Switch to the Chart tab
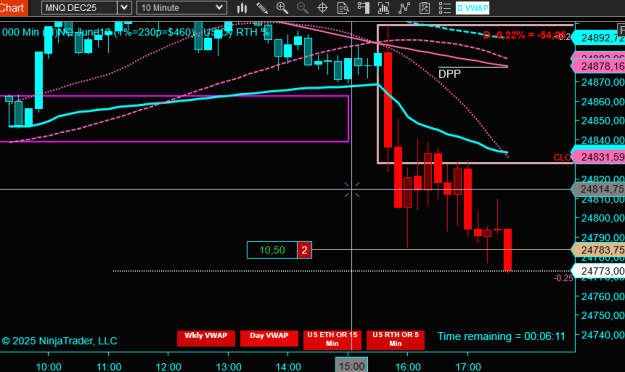625x372 pixels. pos(13,8)
